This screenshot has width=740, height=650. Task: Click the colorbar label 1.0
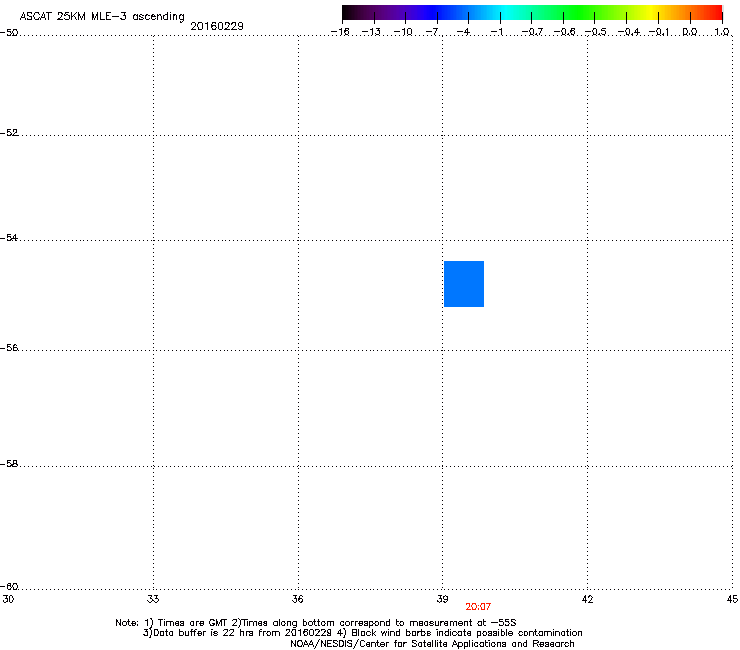point(722,32)
